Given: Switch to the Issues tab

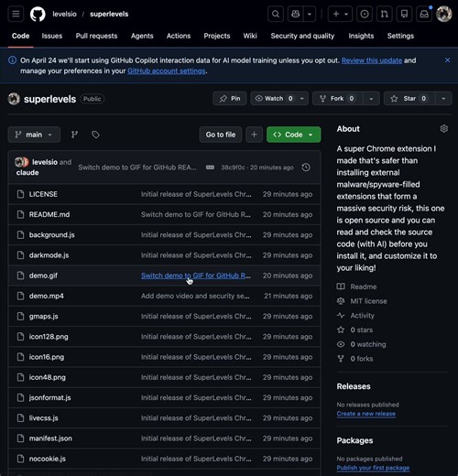Looking at the screenshot, I should [x=52, y=36].
